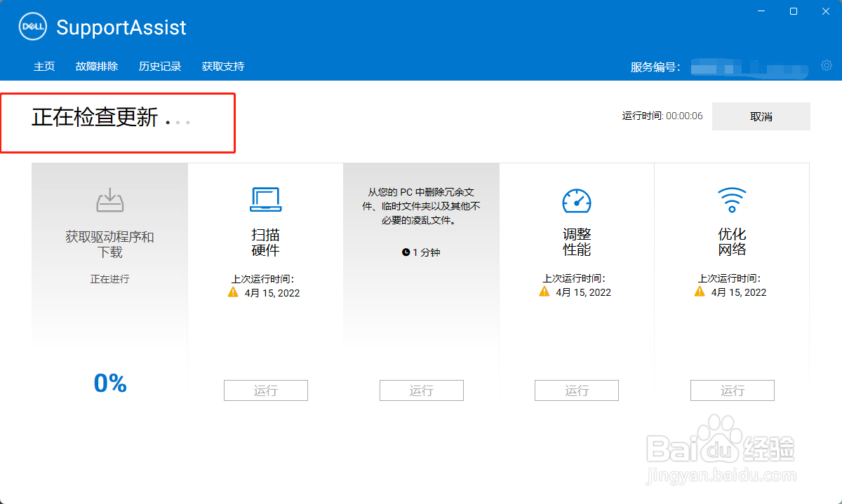Click the 正在检查更新 heading

(x=95, y=117)
